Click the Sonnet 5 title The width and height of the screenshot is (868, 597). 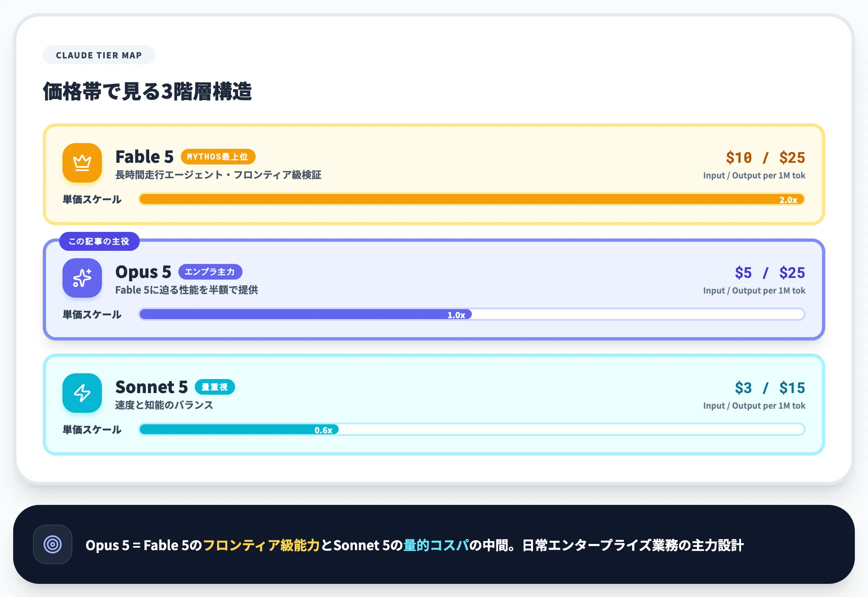(x=151, y=387)
